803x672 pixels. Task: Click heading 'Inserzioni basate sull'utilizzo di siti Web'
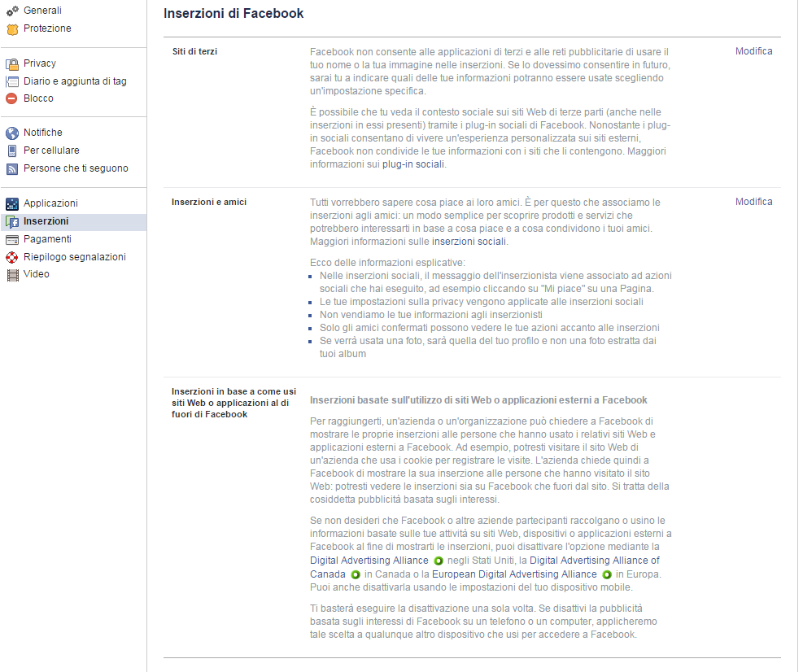(478, 400)
